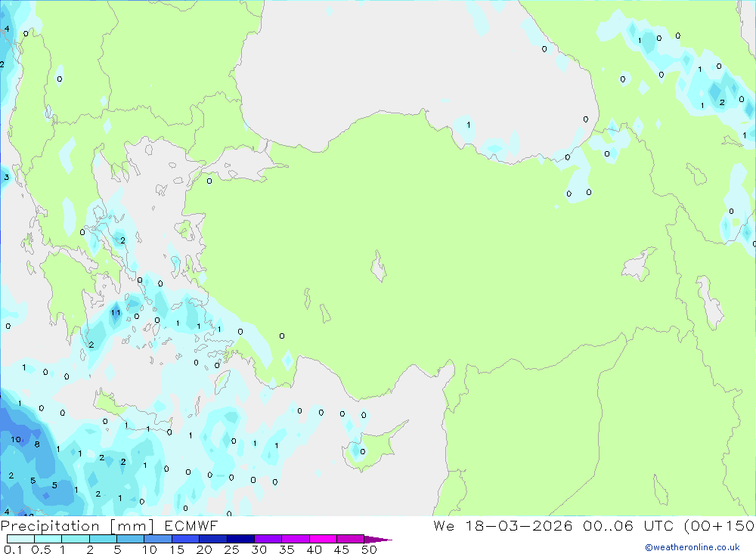Select the 0.1–0.5 mm legend color box
Viewport: 756px width, 554px height.
pyautogui.click(x=20, y=539)
